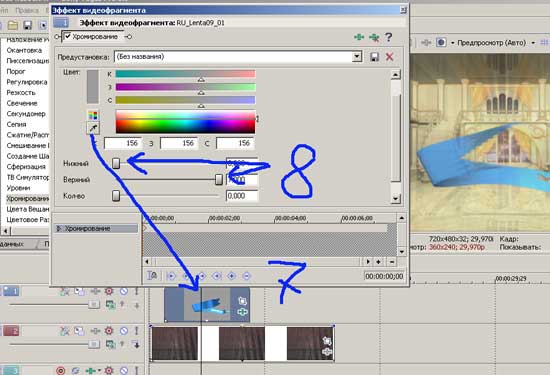Image resolution: width=550 pixels, height=375 pixels.
Task: Save the preset with the floppy icon
Action: point(374,57)
